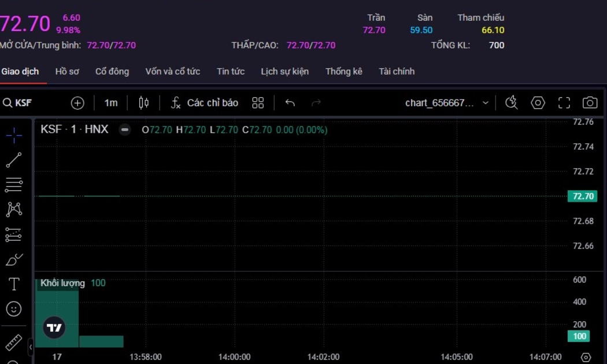Expand the chart_656667 layout dropdown

click(x=485, y=103)
